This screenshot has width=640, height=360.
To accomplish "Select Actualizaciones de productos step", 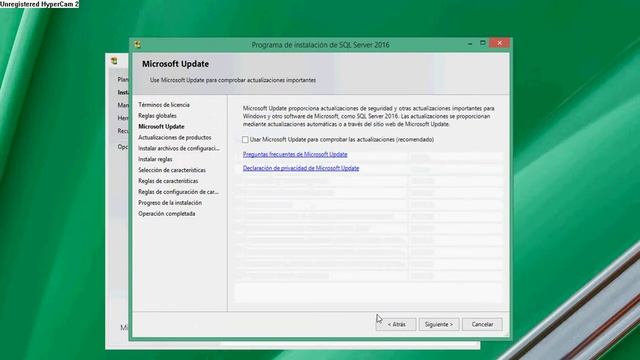I will [x=175, y=138].
